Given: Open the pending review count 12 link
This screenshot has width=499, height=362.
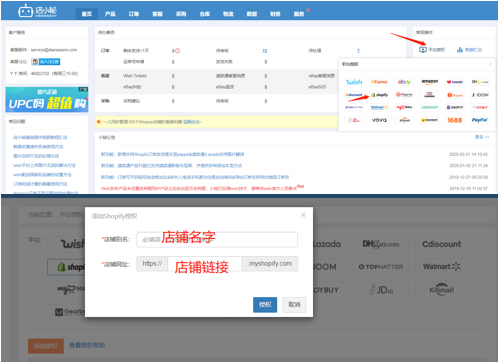Looking at the screenshot, I should (x=265, y=51).
